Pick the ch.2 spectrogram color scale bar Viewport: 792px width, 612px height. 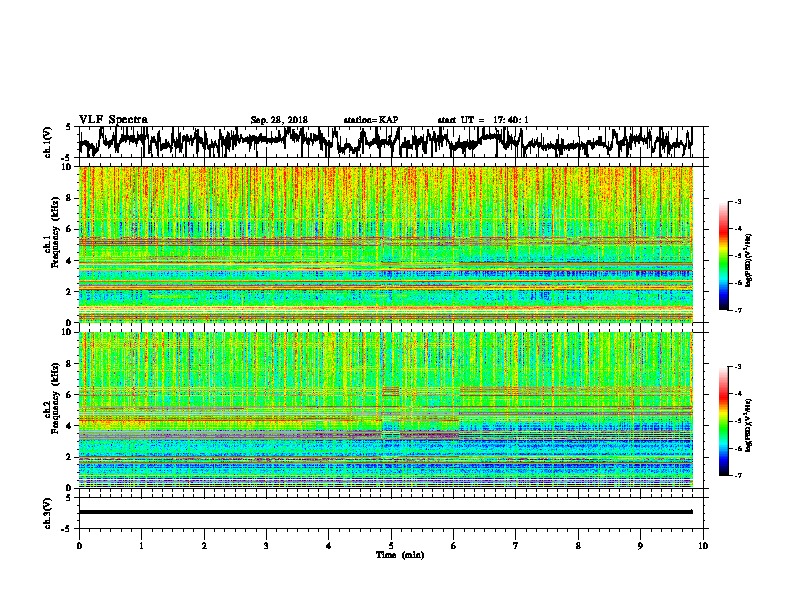tap(723, 421)
